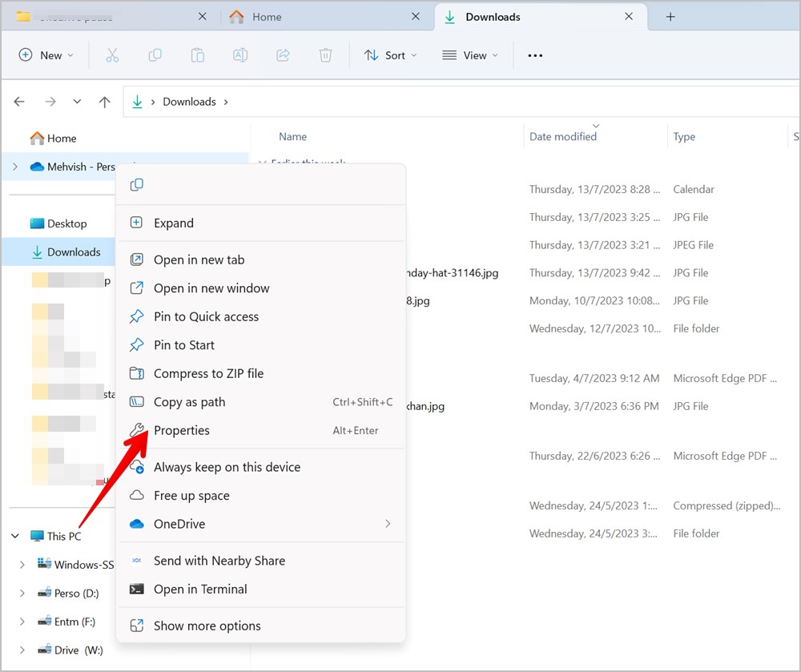Choose Free up space
Viewport: 801px width, 672px height.
pyautogui.click(x=261, y=496)
